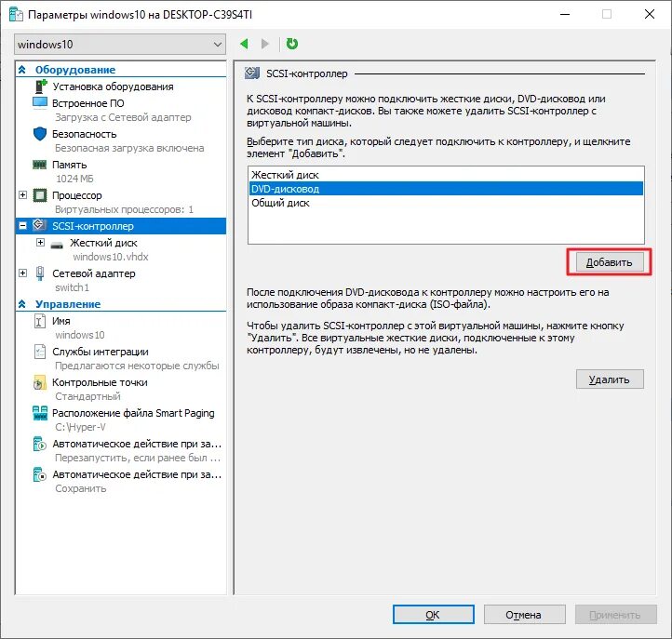Collapse the Оборудование section
672x639 pixels.
point(22,70)
